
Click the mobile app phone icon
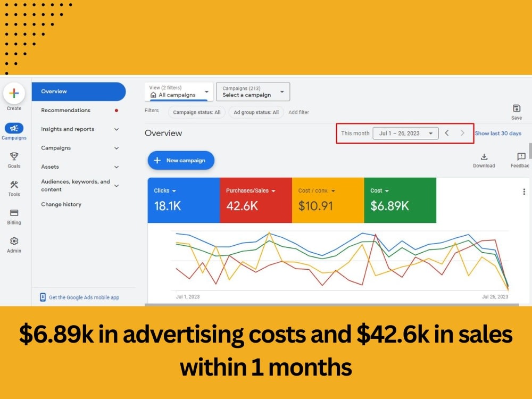coord(43,297)
